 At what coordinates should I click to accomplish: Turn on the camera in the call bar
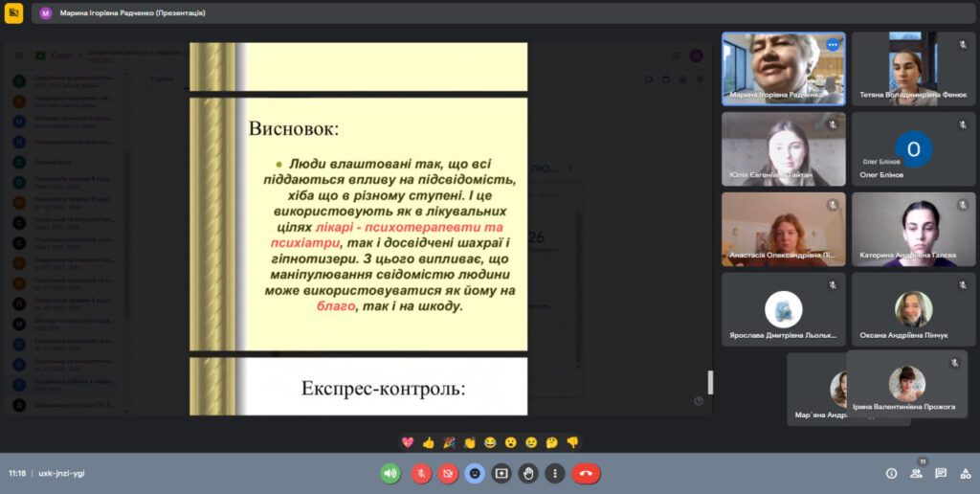[x=448, y=473]
